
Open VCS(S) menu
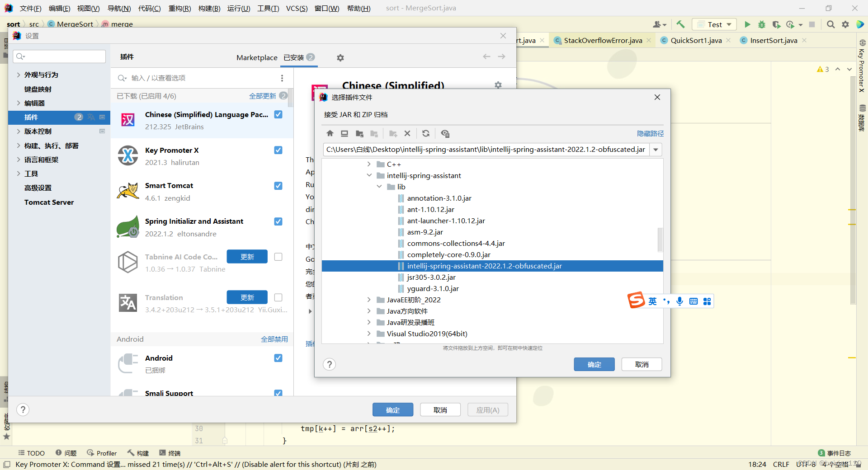(297, 8)
